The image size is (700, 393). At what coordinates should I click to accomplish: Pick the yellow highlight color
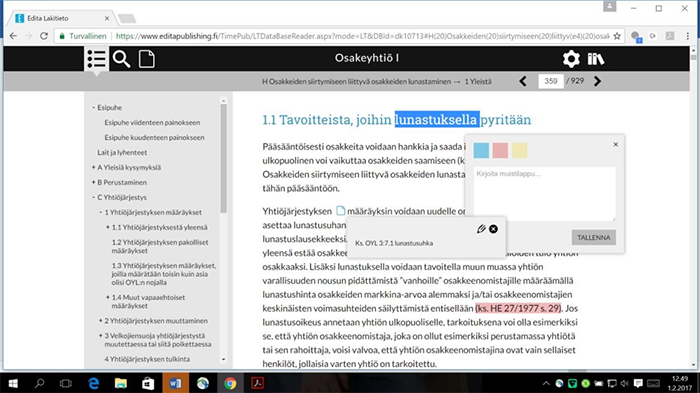point(519,151)
